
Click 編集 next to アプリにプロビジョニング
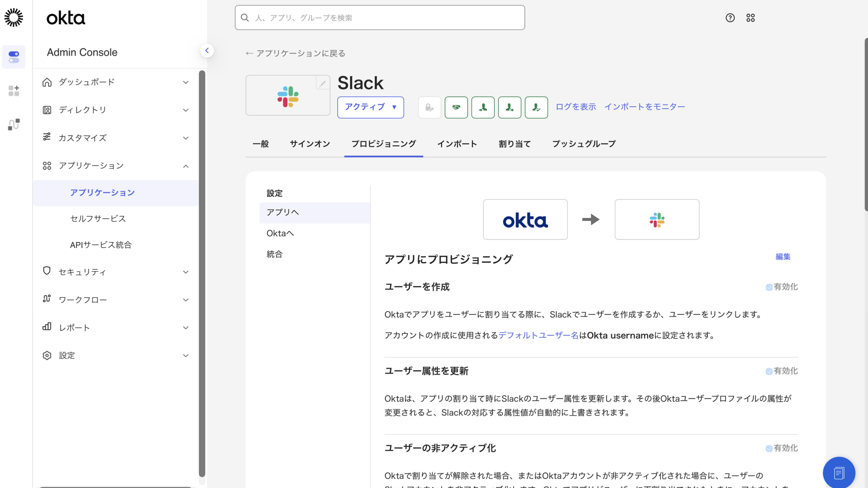click(783, 256)
